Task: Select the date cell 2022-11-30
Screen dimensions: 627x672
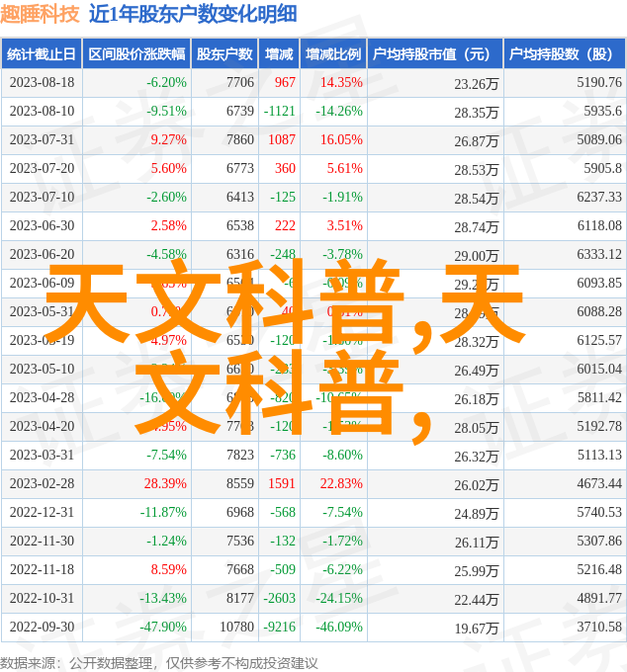Action: point(42,542)
